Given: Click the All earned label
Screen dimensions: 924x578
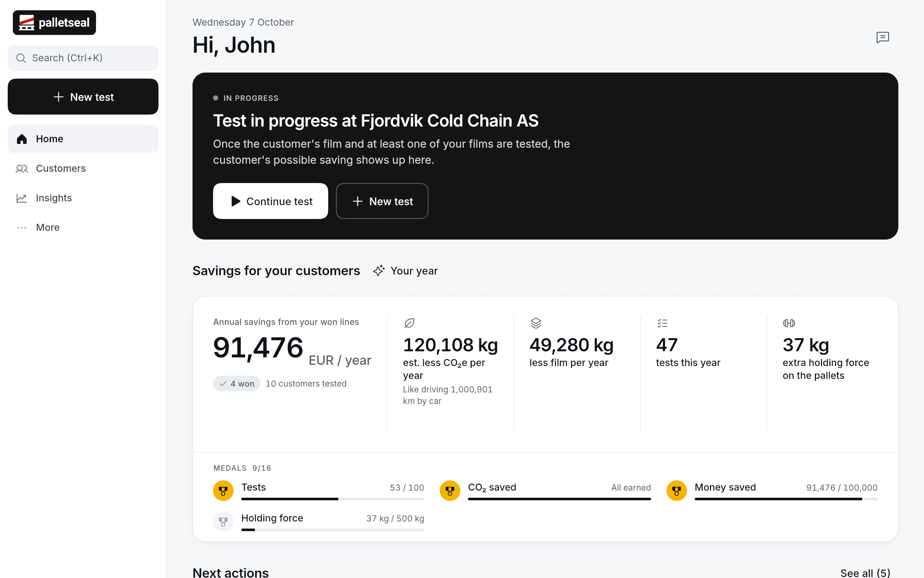Looking at the screenshot, I should [x=631, y=488].
